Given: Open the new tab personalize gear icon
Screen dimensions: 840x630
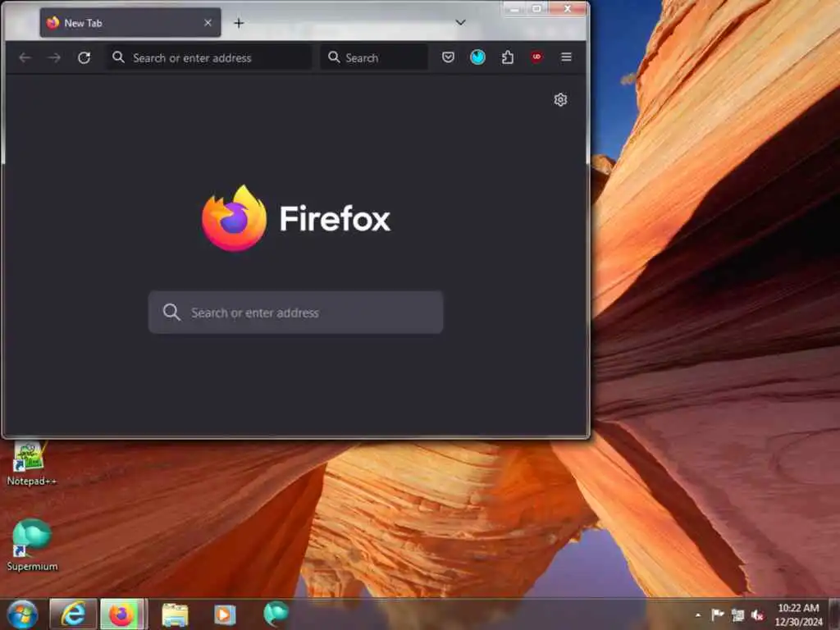Looking at the screenshot, I should [560, 99].
